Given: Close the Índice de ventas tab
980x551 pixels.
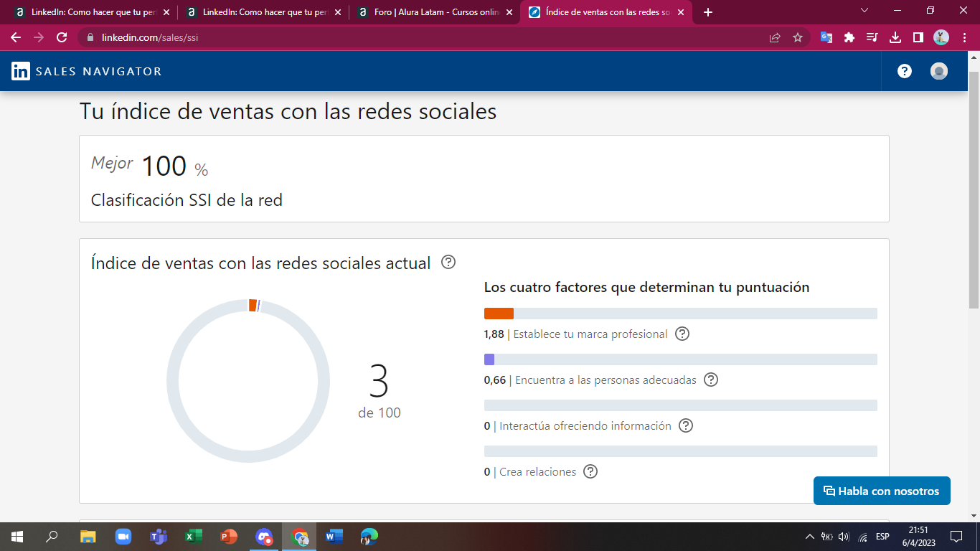Looking at the screenshot, I should [681, 12].
